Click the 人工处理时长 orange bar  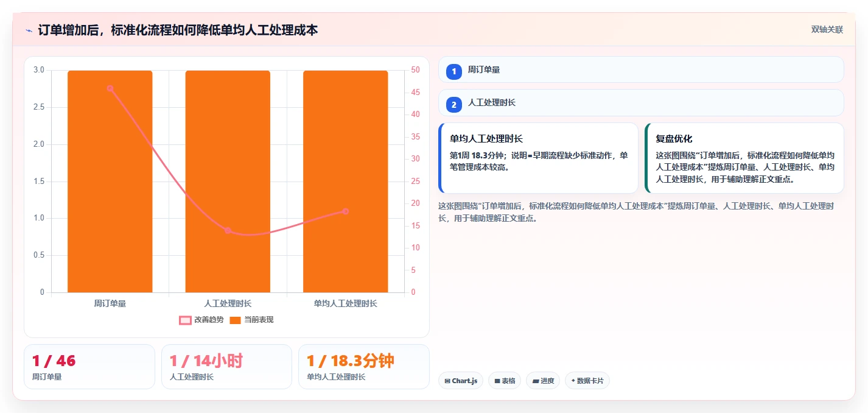click(228, 182)
